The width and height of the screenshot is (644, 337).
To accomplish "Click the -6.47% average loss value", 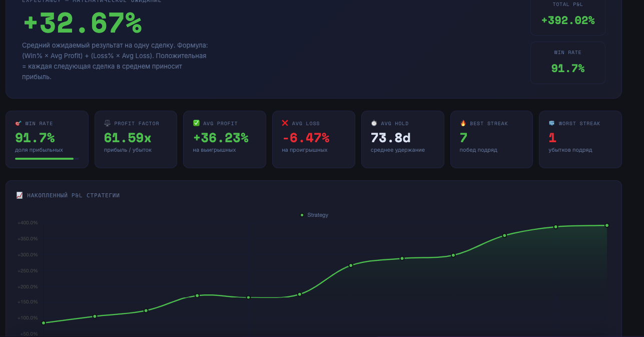I will point(306,138).
